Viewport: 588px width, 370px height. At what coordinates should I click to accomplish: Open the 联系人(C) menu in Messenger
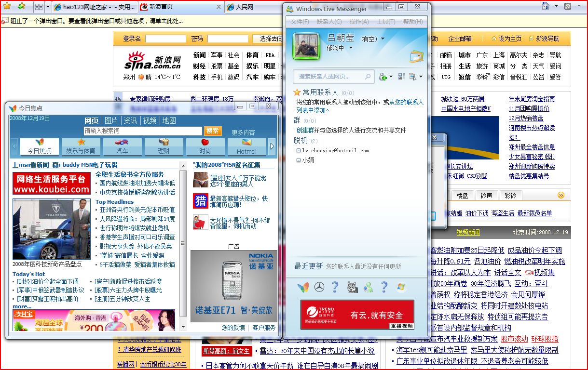(x=329, y=21)
